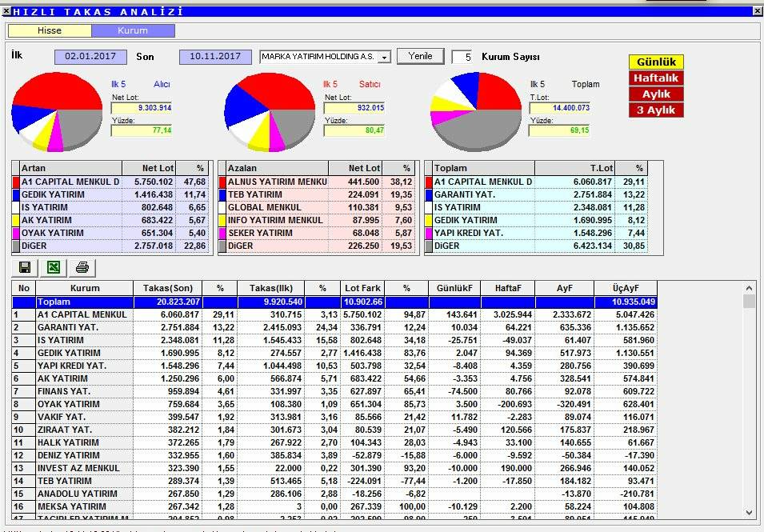Click the T.Lot value 14.400.073
This screenshot has width=764, height=532.
[560, 108]
